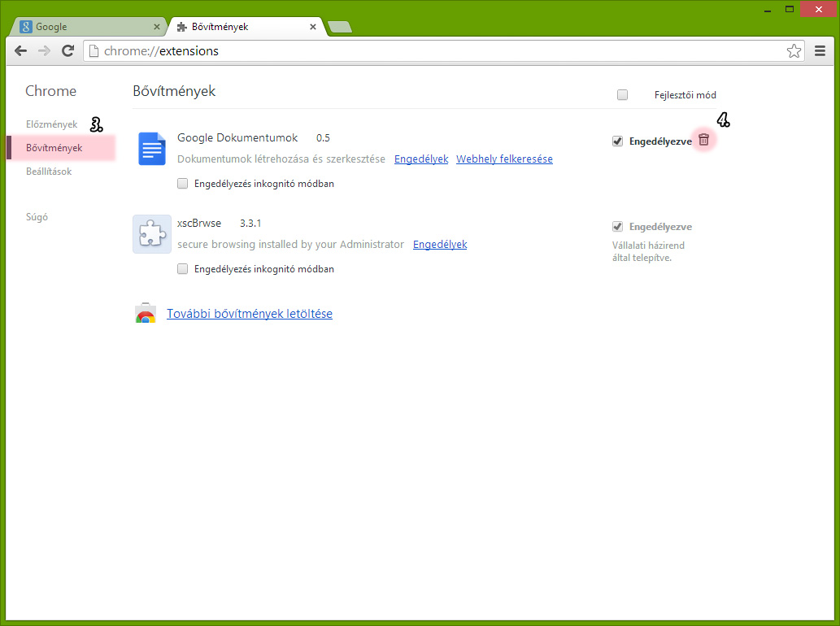Open Előzmények in the sidebar
This screenshot has height=626, width=840.
click(51, 124)
